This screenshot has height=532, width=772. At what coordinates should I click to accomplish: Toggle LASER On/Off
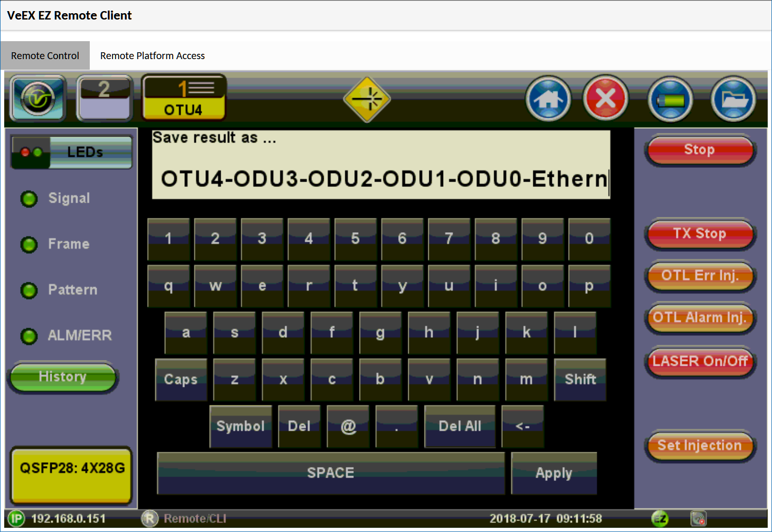tap(700, 362)
